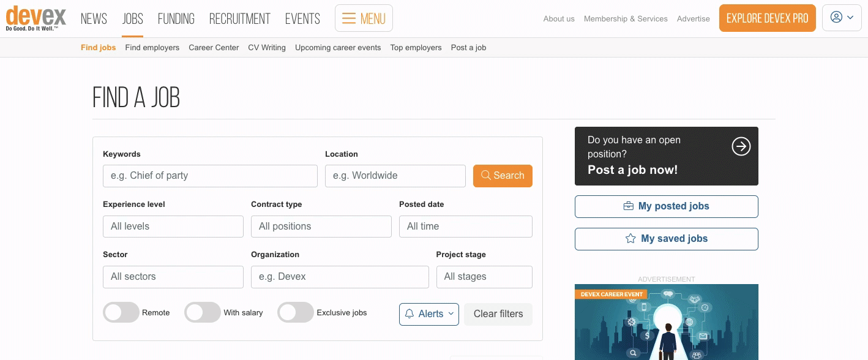Select the Jobs navigation tab

tap(132, 19)
